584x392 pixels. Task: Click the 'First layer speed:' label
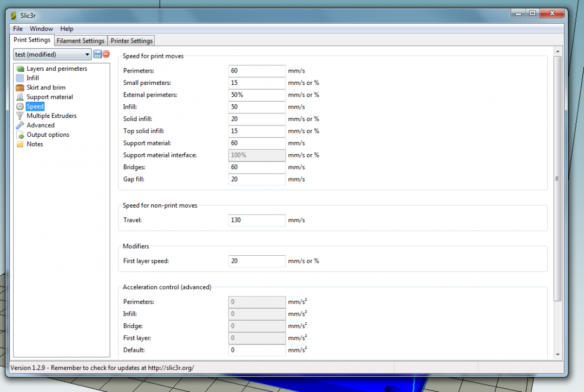[146, 261]
